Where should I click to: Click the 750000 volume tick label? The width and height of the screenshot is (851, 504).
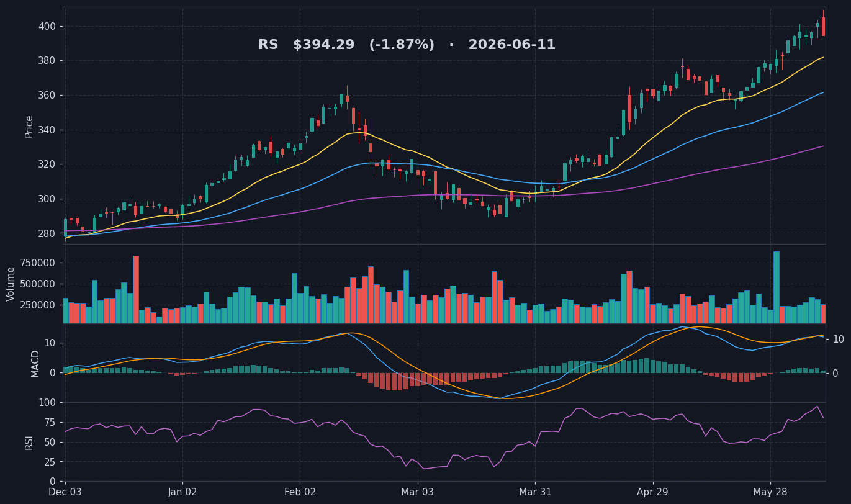(x=38, y=263)
